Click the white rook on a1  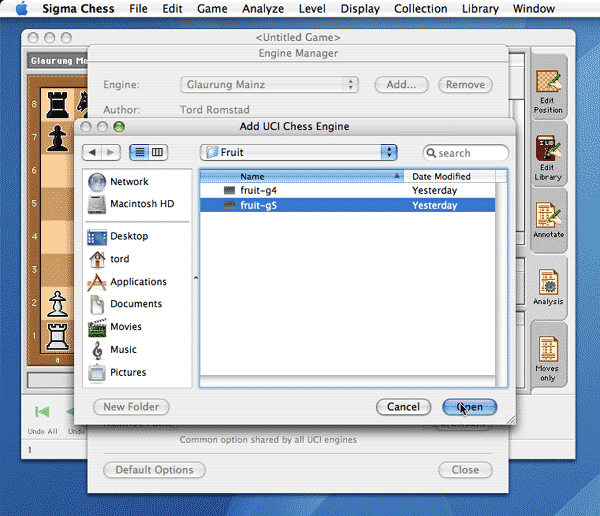[57, 337]
